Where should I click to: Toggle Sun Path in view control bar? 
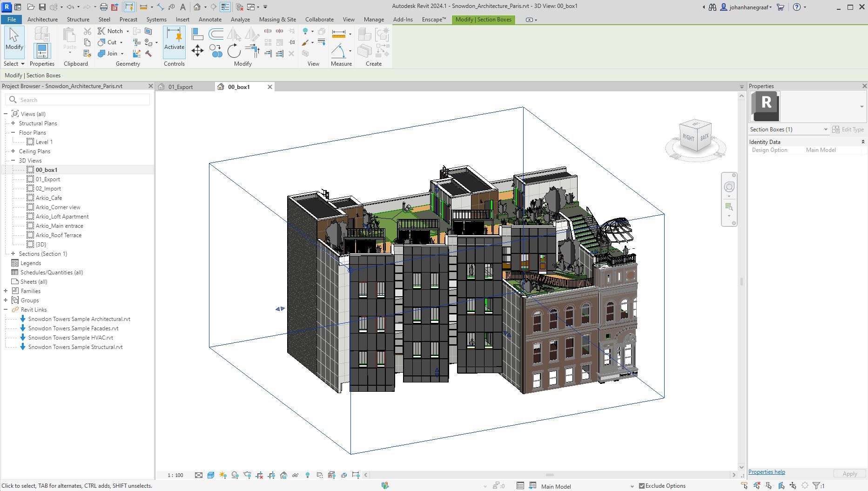tap(223, 475)
